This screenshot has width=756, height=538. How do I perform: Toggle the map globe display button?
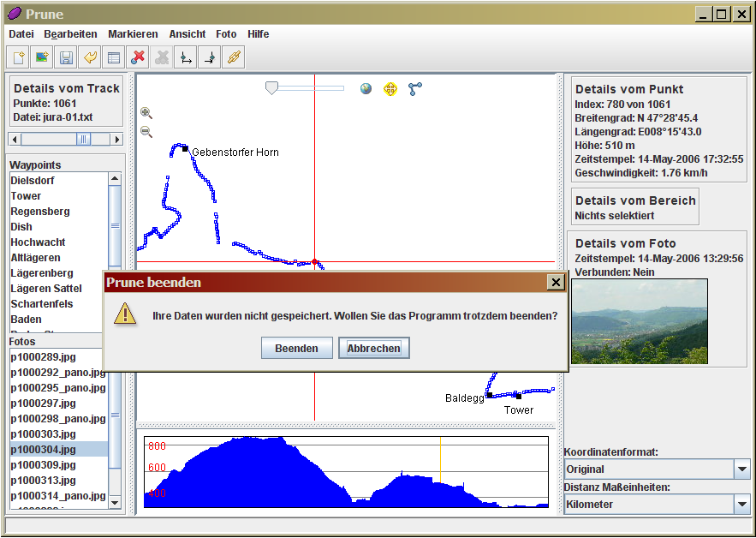pyautogui.click(x=366, y=88)
